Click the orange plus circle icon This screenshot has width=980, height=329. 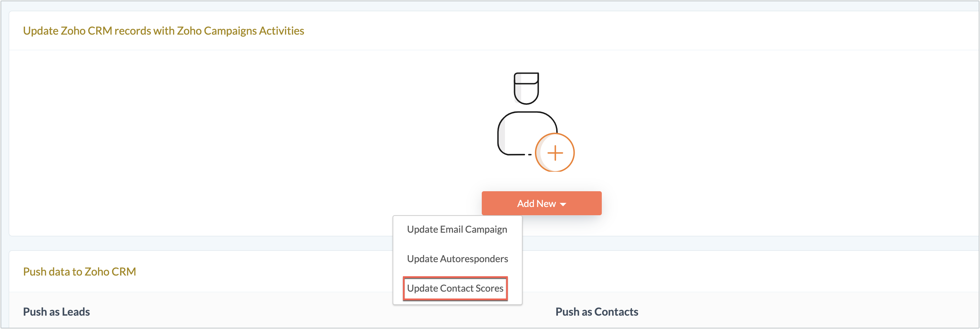[x=555, y=153]
